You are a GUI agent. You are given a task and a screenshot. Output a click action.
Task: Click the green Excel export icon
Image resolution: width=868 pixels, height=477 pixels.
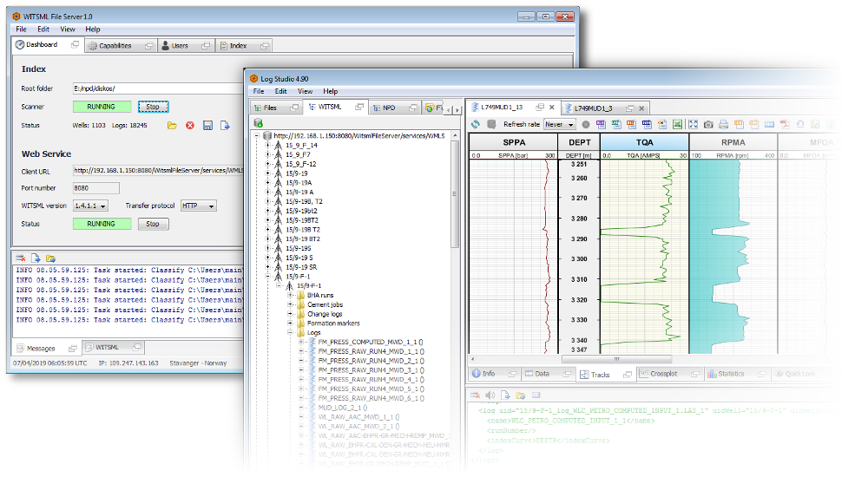677,125
